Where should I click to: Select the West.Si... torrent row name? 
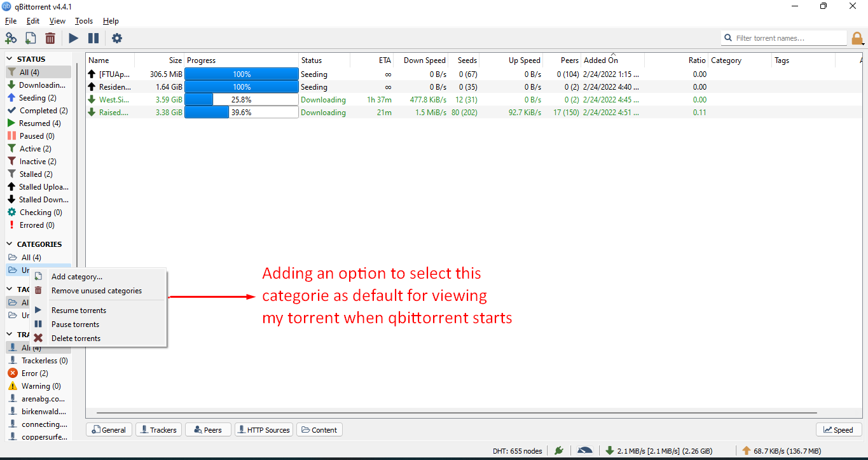click(114, 100)
